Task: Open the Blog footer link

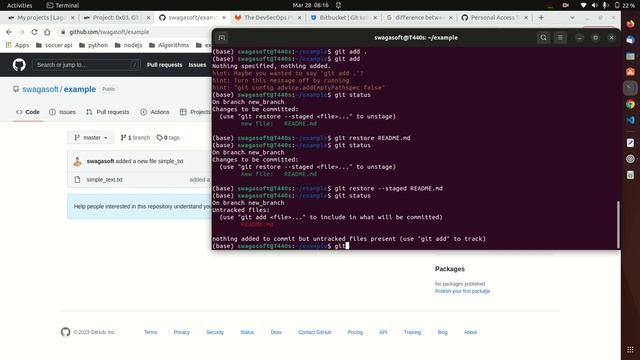Action: tap(442, 332)
